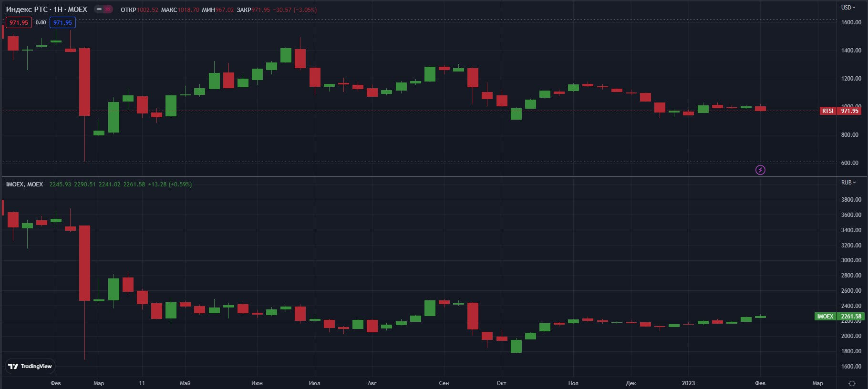Click the −30.57 (−3.05%) change value

tap(295, 10)
